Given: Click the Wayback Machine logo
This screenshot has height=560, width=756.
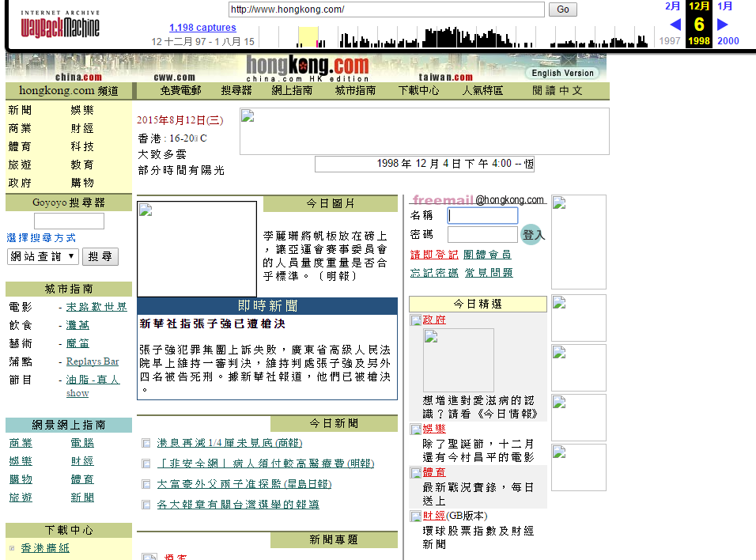Looking at the screenshot, I should [60, 26].
